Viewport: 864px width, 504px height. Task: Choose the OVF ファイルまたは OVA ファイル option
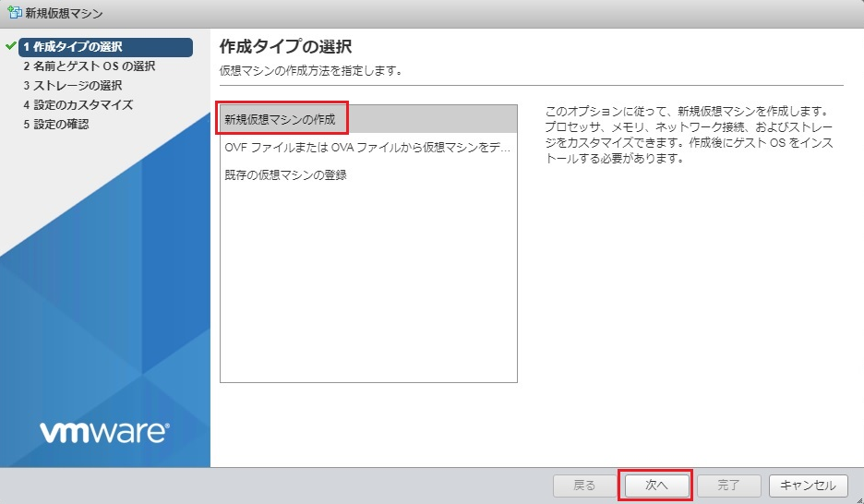(367, 148)
